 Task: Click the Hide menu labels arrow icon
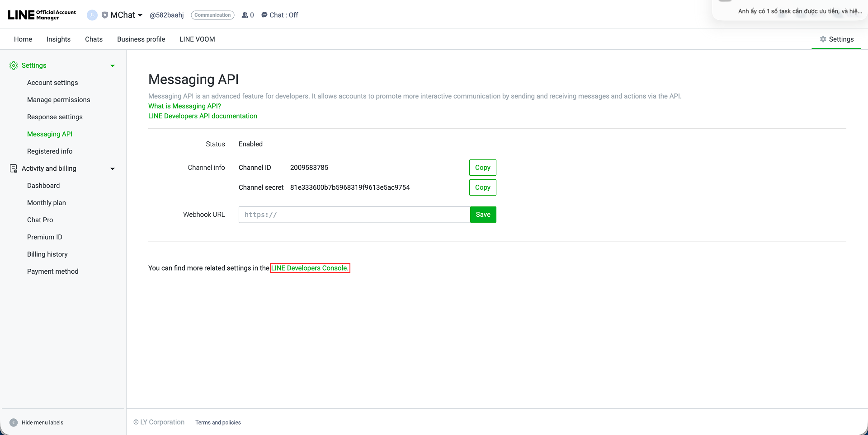click(x=14, y=422)
